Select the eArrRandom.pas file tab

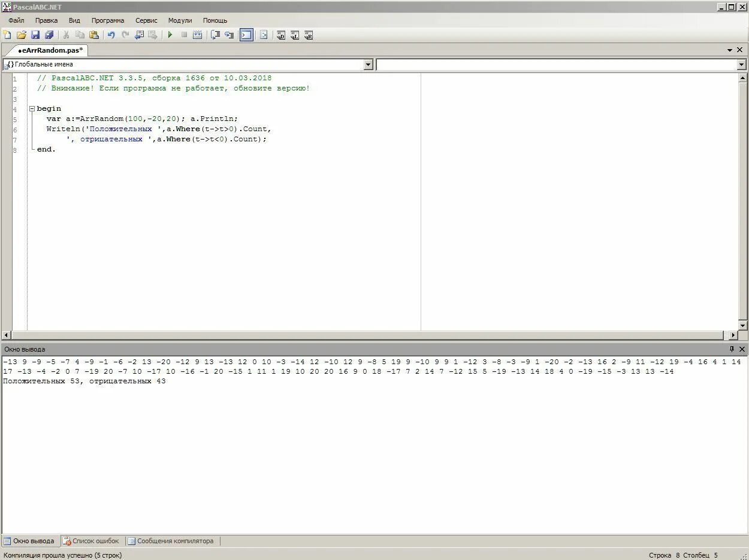point(50,50)
